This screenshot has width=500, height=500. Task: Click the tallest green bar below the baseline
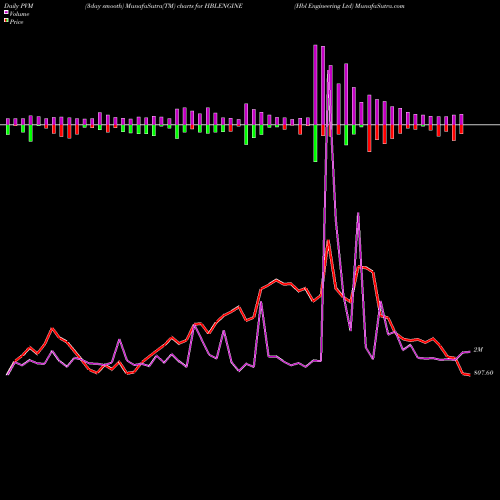point(315,143)
